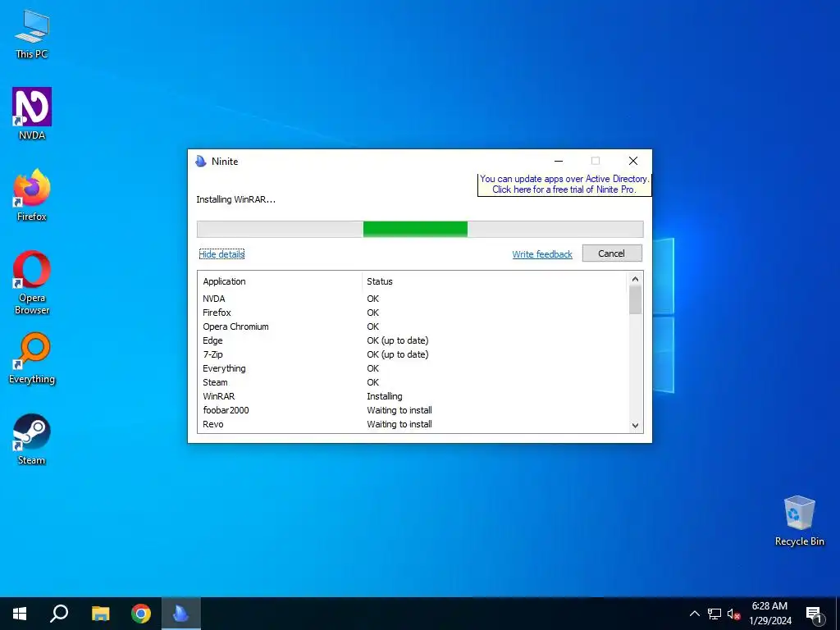
Task: Open the This PC desktop icon
Action: pos(32,33)
